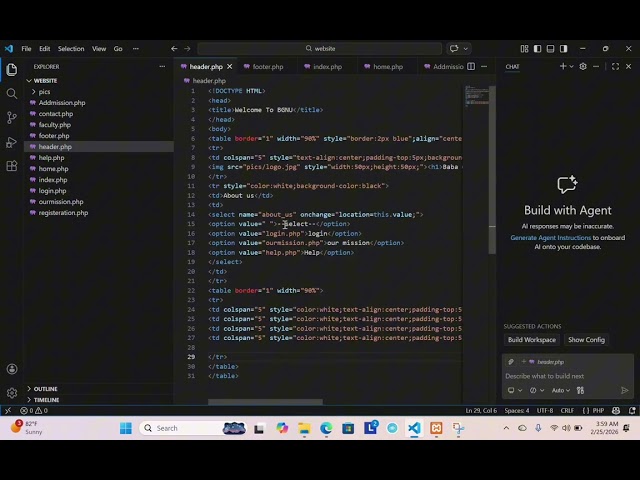Click the code minimap
The width and height of the screenshot is (640, 480).
coord(476,96)
